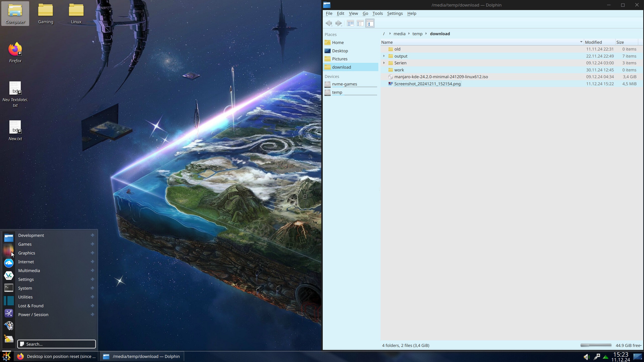Launch VeraCrypt from launcher favorites

coord(9,276)
